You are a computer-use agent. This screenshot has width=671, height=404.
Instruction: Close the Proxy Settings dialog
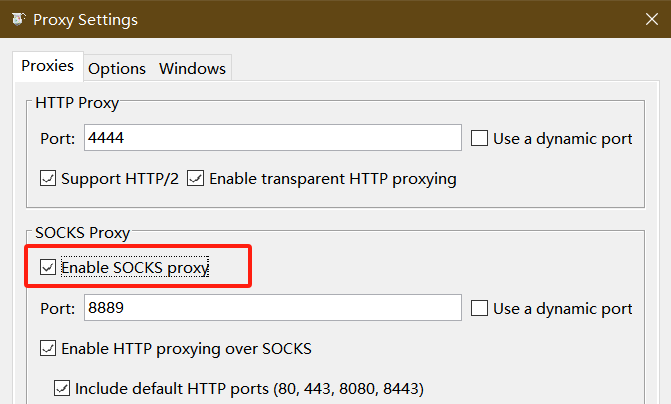(x=652, y=19)
